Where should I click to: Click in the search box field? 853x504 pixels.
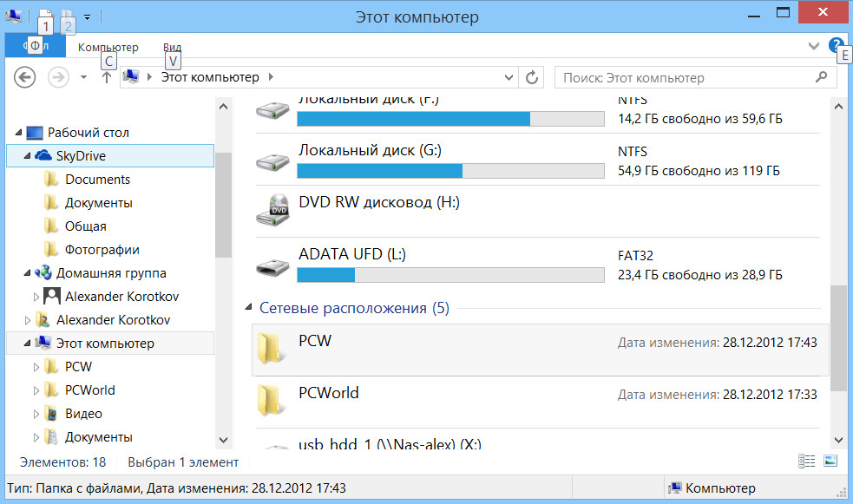point(681,77)
